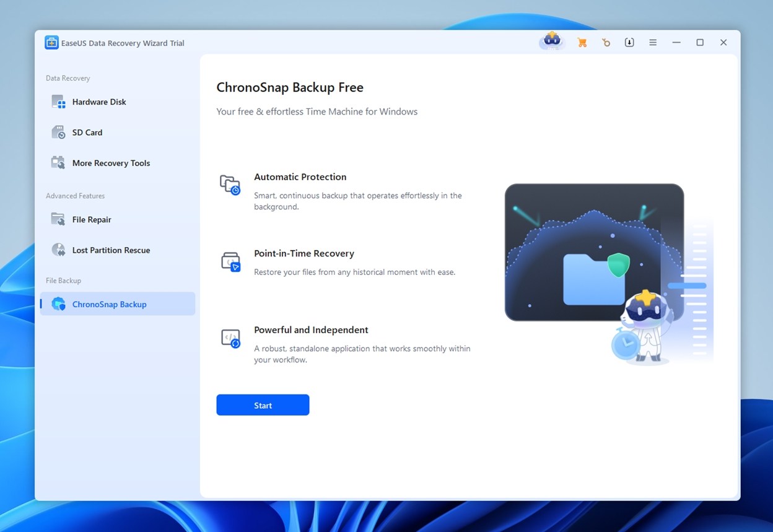Close the EaseUS window
Image resolution: width=773 pixels, height=532 pixels.
(723, 43)
